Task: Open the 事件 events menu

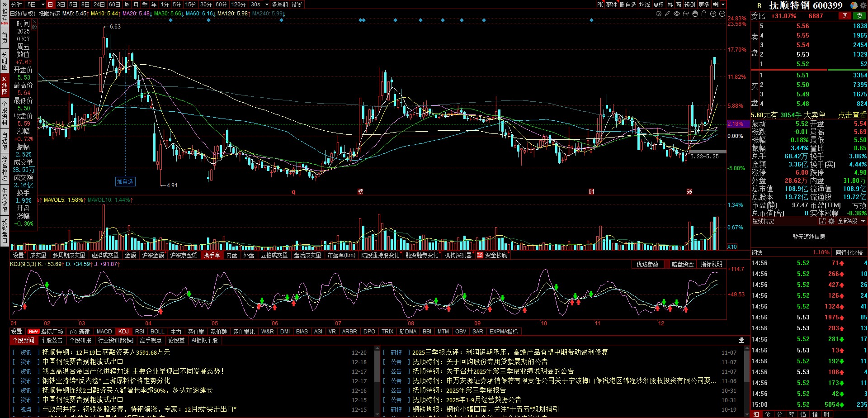Action: point(612,5)
